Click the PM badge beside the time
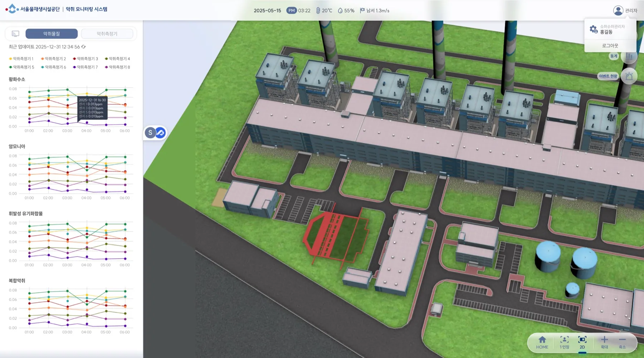The image size is (644, 358). click(292, 11)
